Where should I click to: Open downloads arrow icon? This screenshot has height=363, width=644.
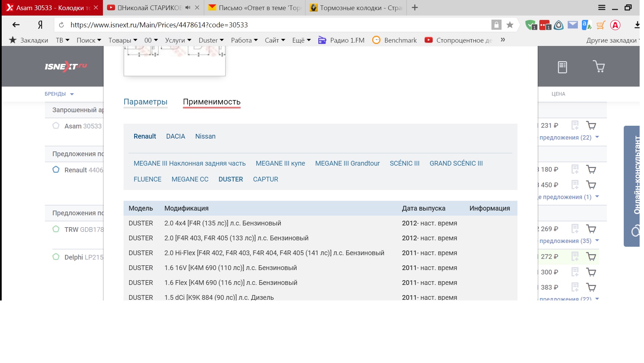click(x=637, y=25)
